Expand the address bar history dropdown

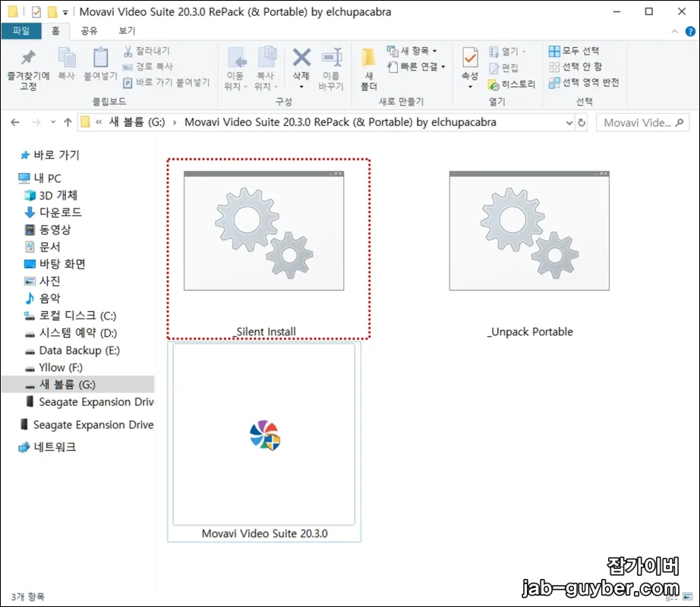569,123
